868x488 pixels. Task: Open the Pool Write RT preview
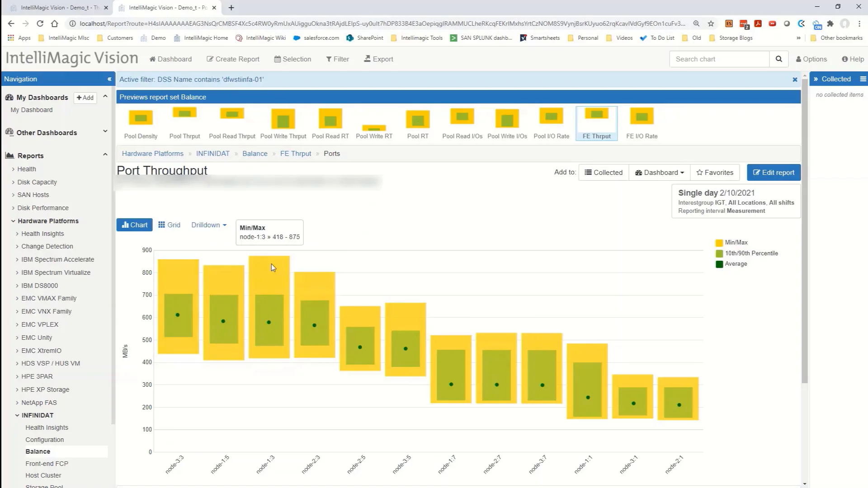click(x=374, y=123)
